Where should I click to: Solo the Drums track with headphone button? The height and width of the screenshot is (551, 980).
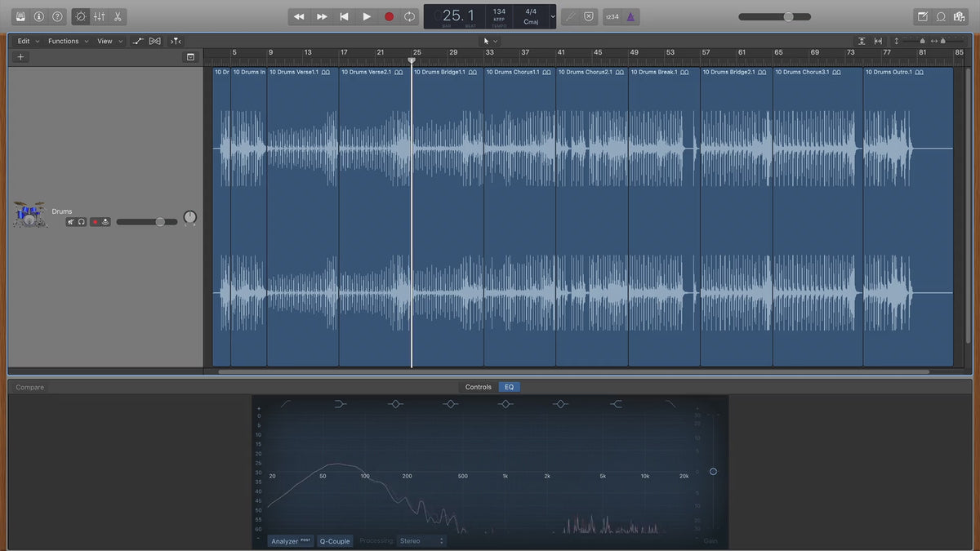pos(82,222)
